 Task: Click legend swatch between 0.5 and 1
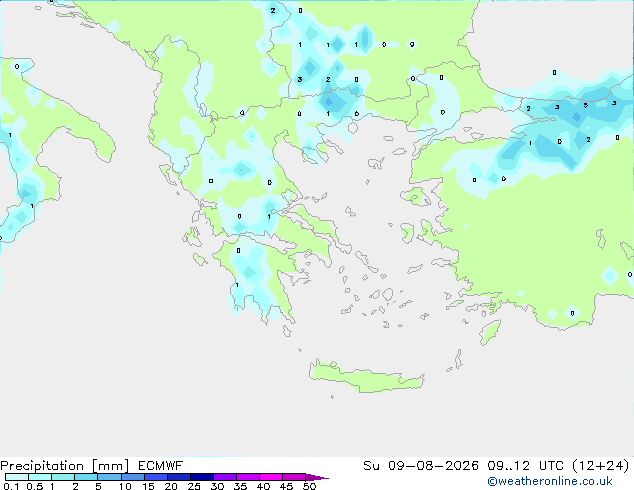pos(40,477)
